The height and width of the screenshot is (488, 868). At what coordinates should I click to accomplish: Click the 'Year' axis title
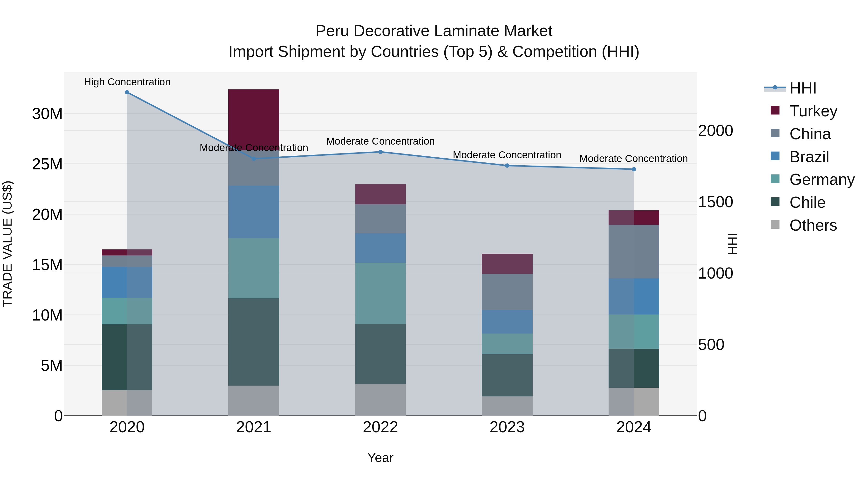(380, 458)
